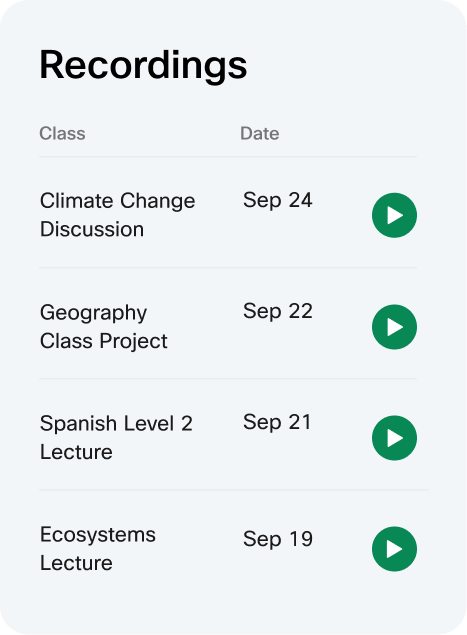Sort by the Class column header
Screen dimensions: 467x635
(62, 134)
